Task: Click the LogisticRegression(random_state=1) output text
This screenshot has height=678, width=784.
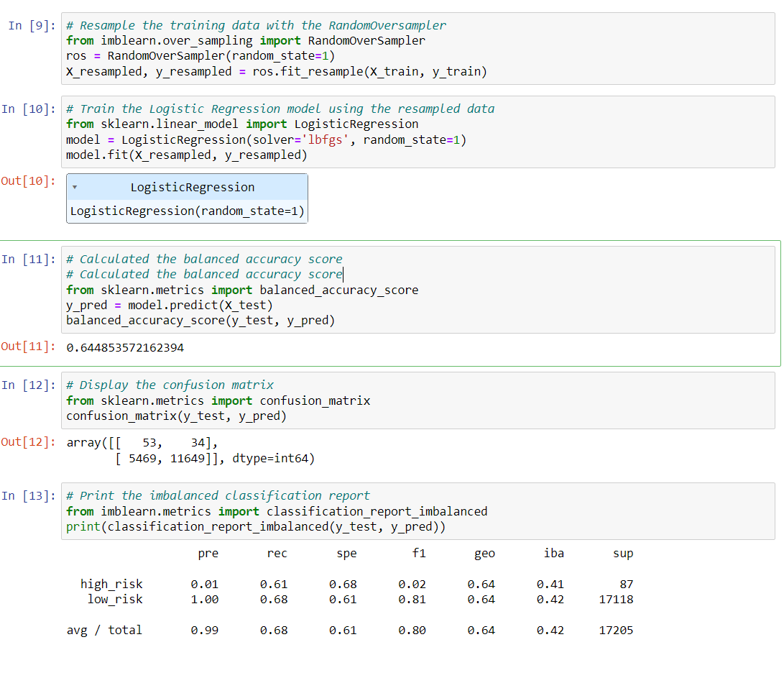Action: (x=187, y=211)
